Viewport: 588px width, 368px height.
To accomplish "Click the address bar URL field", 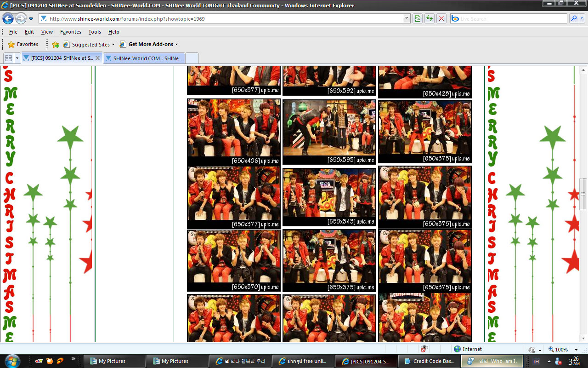I will 220,19.
